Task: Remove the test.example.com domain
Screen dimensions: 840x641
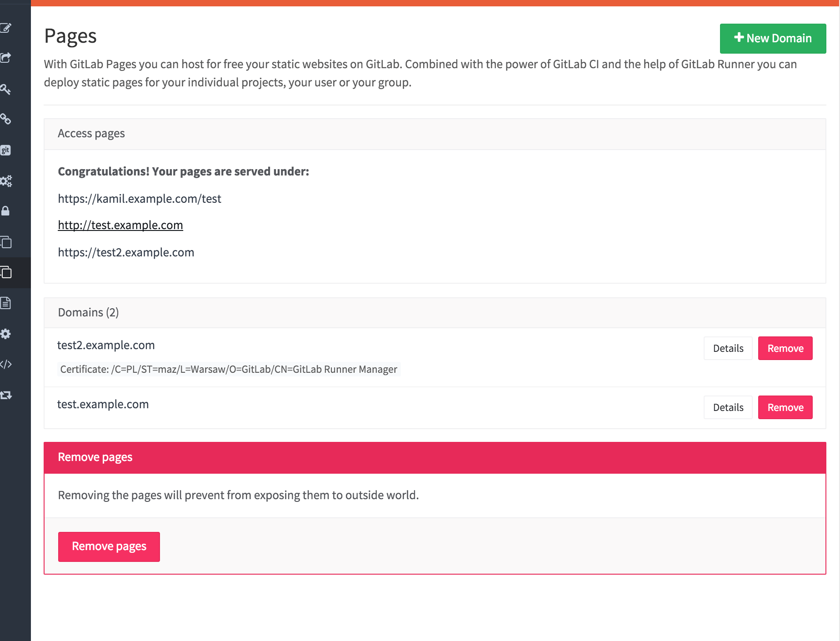Action: [x=785, y=408]
